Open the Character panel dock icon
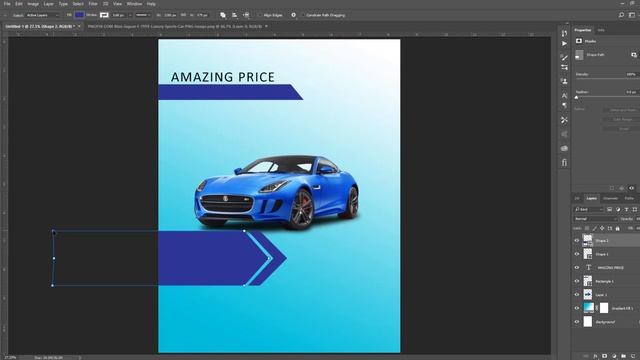 564,96
